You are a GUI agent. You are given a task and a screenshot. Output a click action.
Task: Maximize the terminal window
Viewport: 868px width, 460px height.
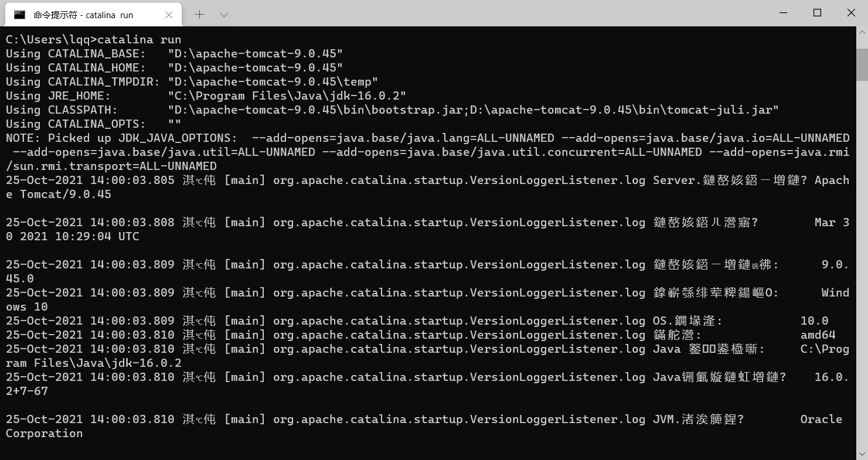(x=817, y=13)
